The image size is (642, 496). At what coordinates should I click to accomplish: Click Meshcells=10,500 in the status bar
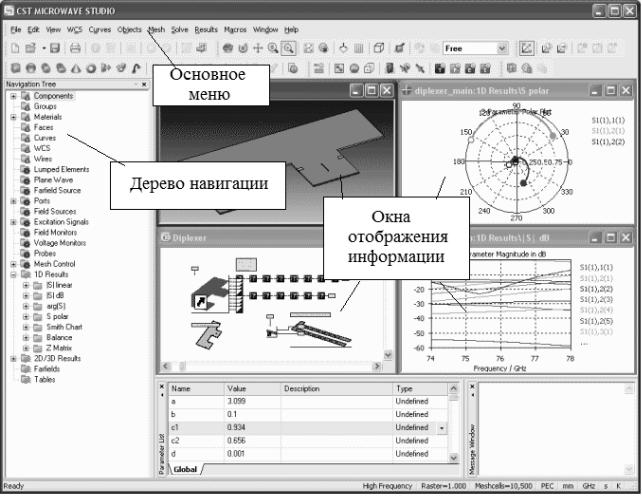tap(503, 486)
